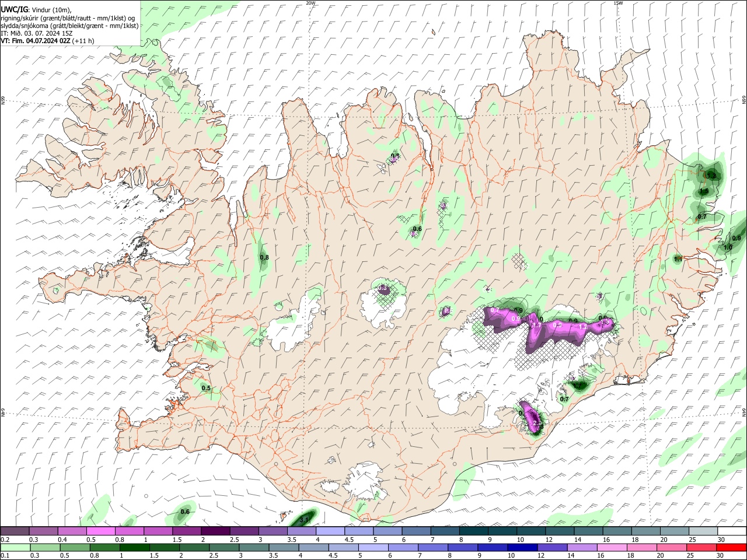
Task: Click the bright red 30 swatch on rain scale
Action: [731, 547]
